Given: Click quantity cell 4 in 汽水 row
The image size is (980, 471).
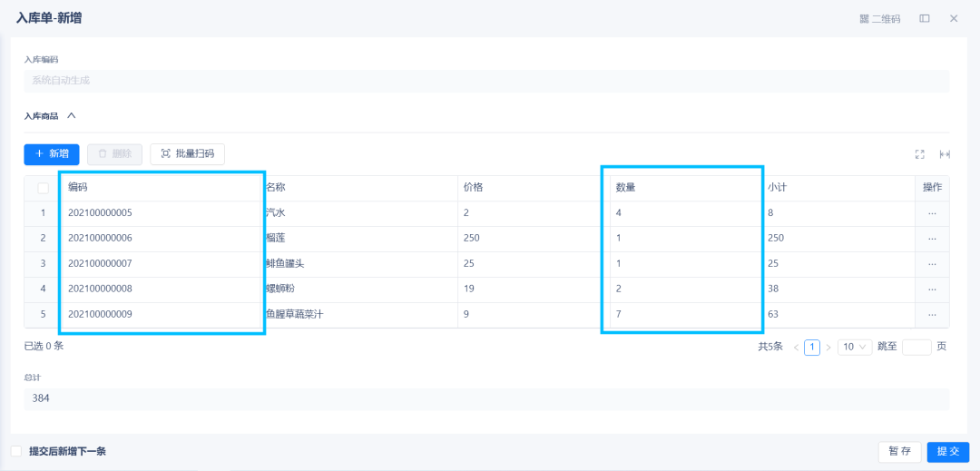Looking at the screenshot, I should click(686, 213).
